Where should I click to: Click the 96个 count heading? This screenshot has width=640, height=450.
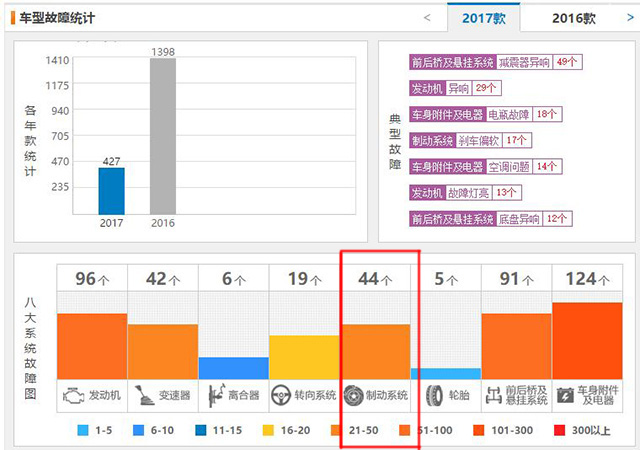point(92,279)
